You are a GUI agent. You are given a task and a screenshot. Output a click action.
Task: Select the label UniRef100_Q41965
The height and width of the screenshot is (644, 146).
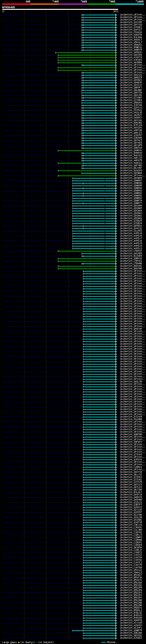coord(131,254)
